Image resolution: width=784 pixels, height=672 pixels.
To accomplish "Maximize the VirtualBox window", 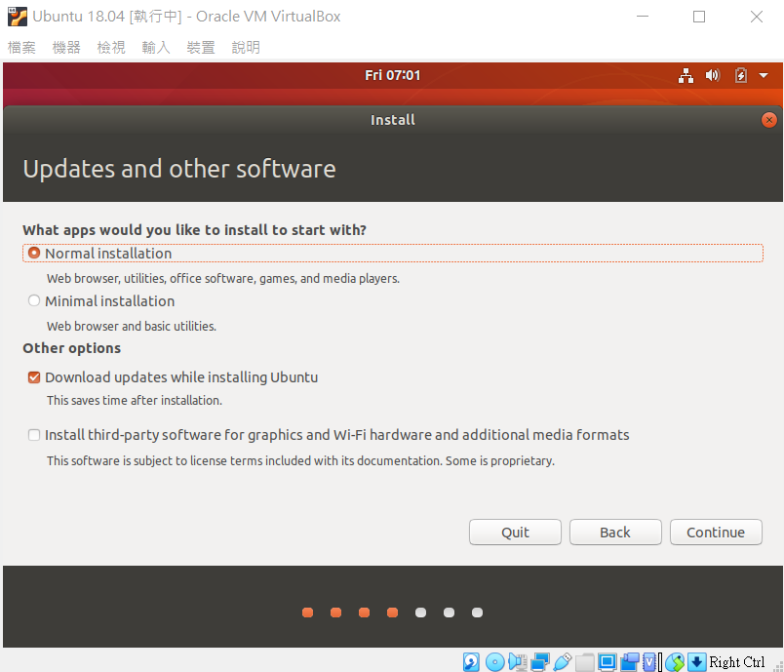I will (x=699, y=17).
